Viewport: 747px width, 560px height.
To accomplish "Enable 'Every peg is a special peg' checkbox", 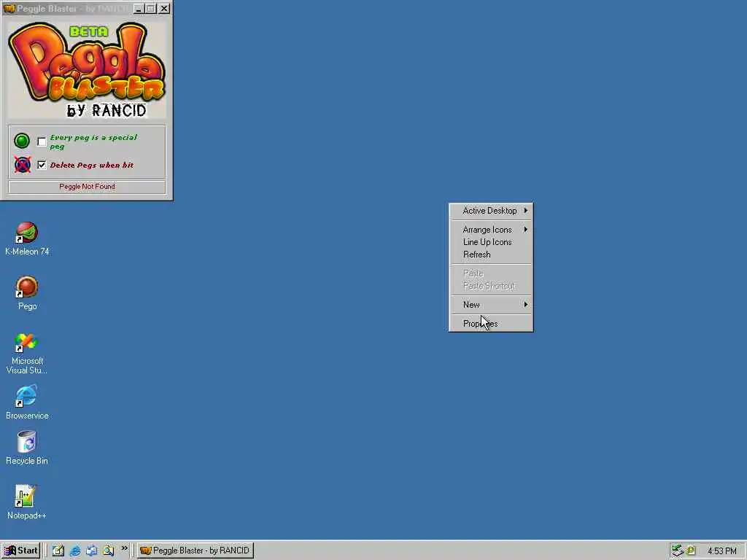I will (x=42, y=141).
